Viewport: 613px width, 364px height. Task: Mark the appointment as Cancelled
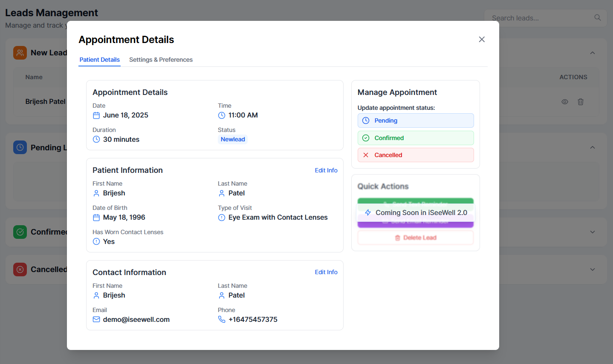point(415,155)
